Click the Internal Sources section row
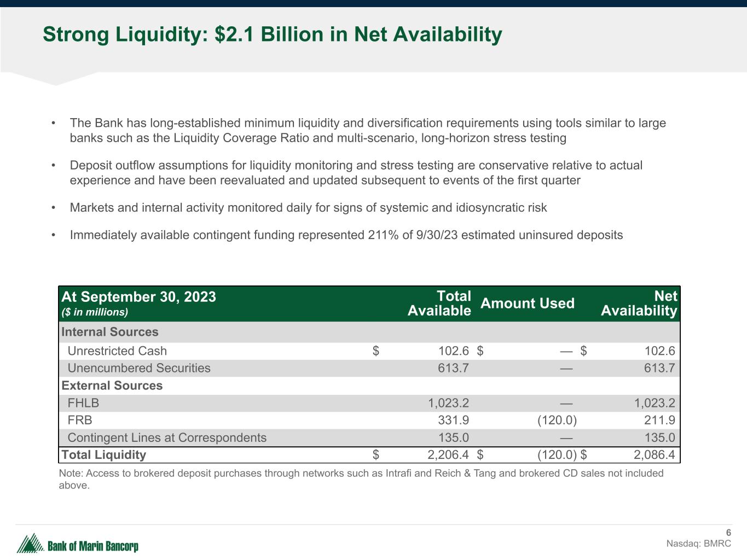The width and height of the screenshot is (747, 560). click(110, 332)
